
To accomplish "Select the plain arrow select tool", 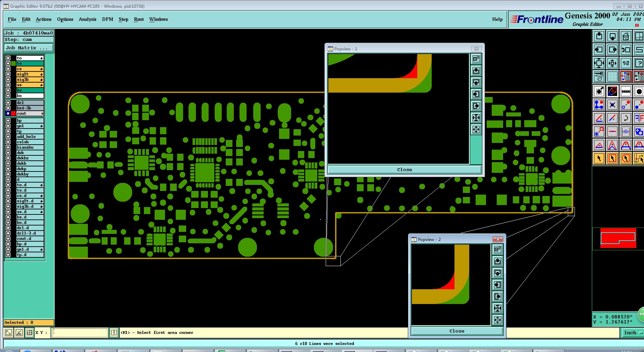I will coord(599,158).
